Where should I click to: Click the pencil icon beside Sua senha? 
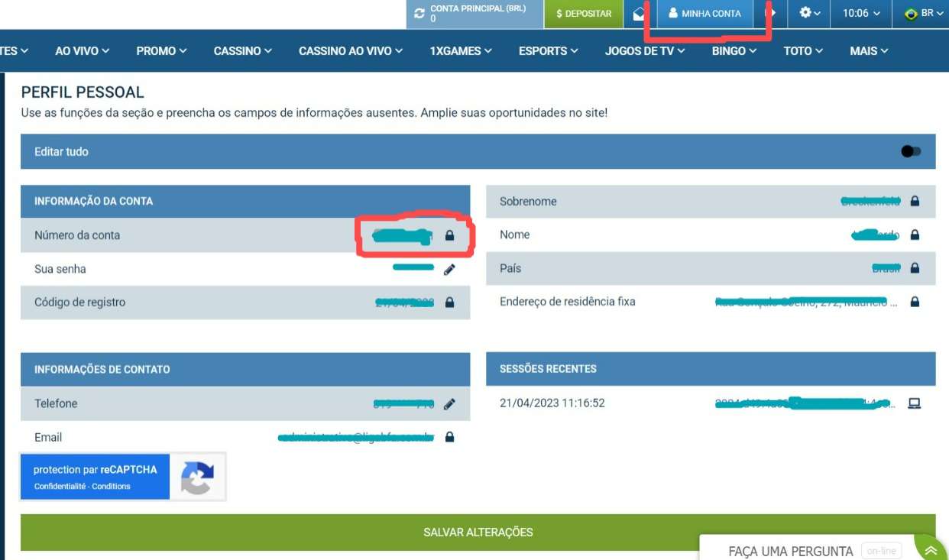449,269
